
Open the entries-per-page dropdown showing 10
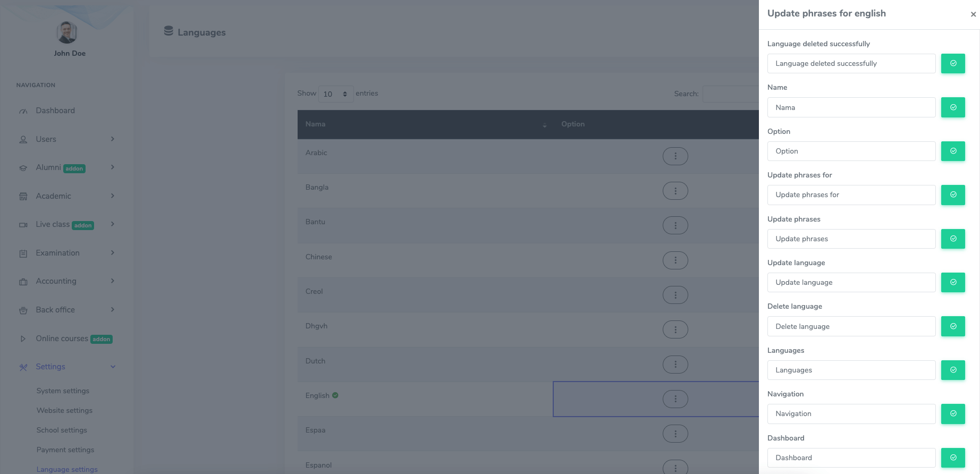click(x=335, y=94)
